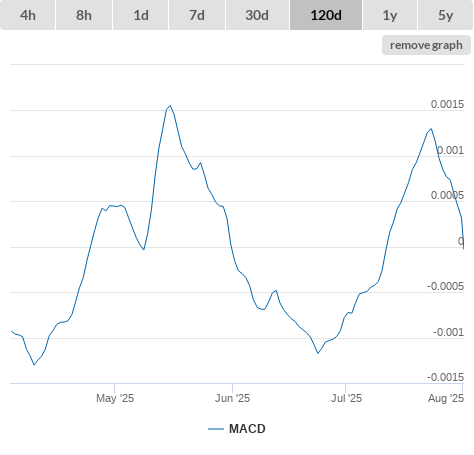Choose the 1d range tab
This screenshot has height=455, width=474.
click(x=141, y=15)
